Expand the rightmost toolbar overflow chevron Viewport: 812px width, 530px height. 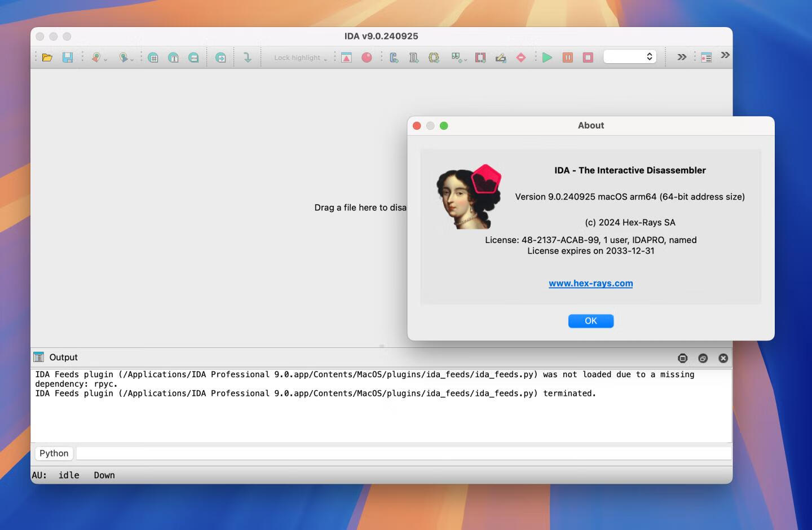pyautogui.click(x=725, y=55)
